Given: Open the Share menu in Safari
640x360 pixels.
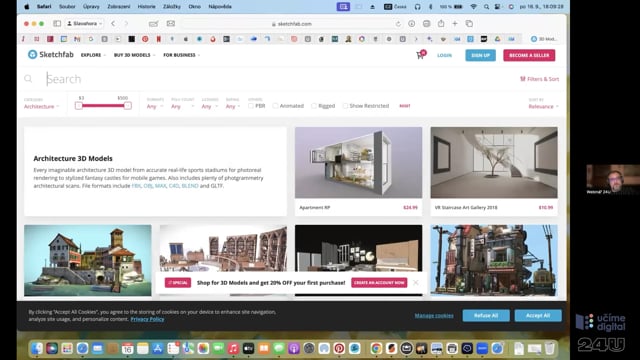Looking at the screenshot, I should point(441,24).
